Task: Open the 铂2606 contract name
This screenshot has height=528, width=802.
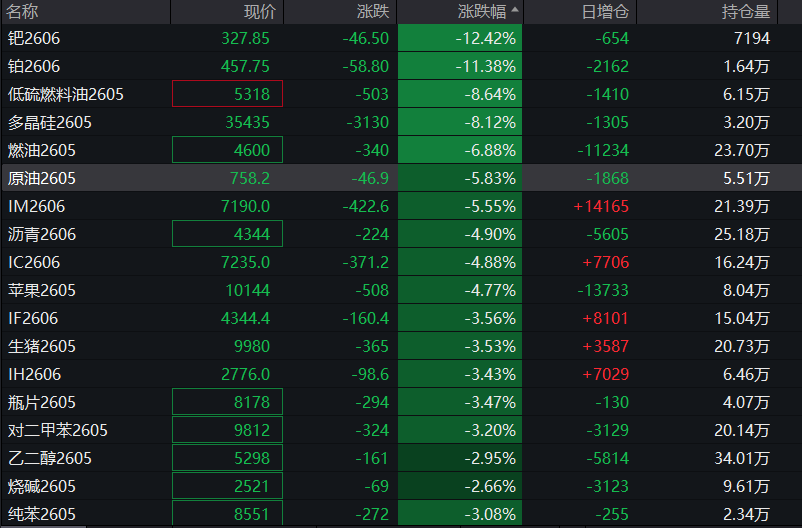Action: [x=34, y=66]
